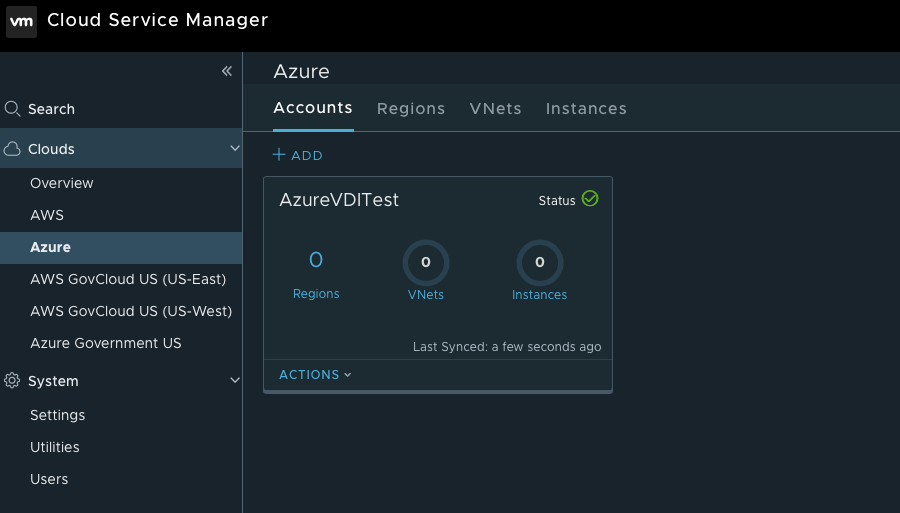Click the magnifying glass search icon
The height and width of the screenshot is (513, 900).
click(13, 109)
